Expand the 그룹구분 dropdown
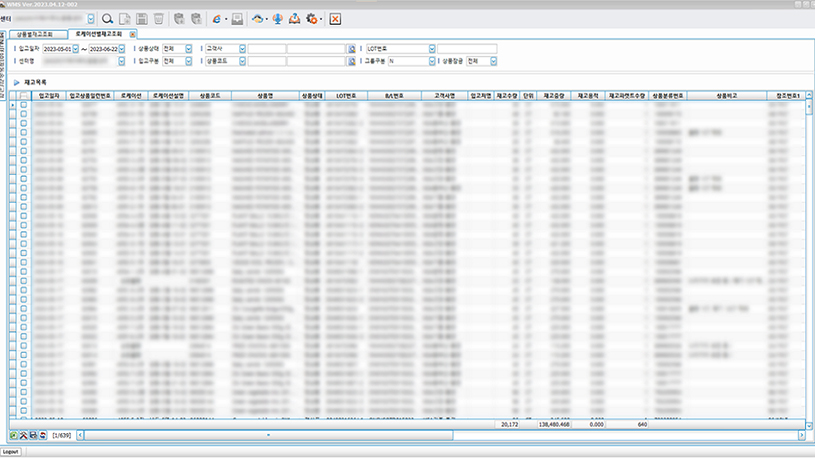 coord(431,61)
